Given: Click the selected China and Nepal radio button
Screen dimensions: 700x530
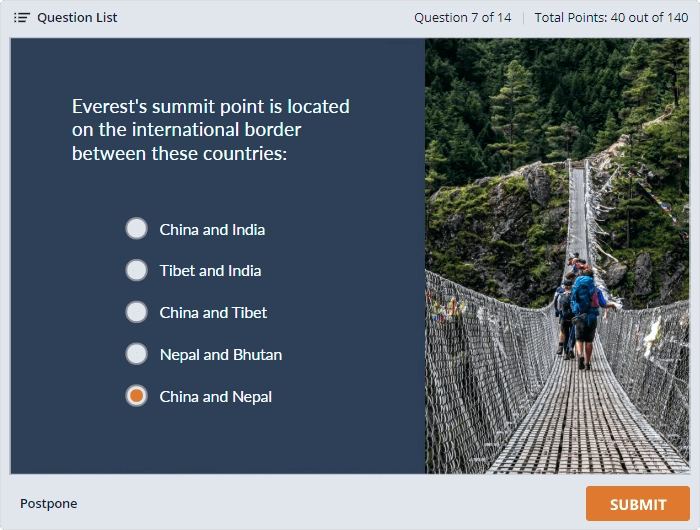Looking at the screenshot, I should coord(136,396).
